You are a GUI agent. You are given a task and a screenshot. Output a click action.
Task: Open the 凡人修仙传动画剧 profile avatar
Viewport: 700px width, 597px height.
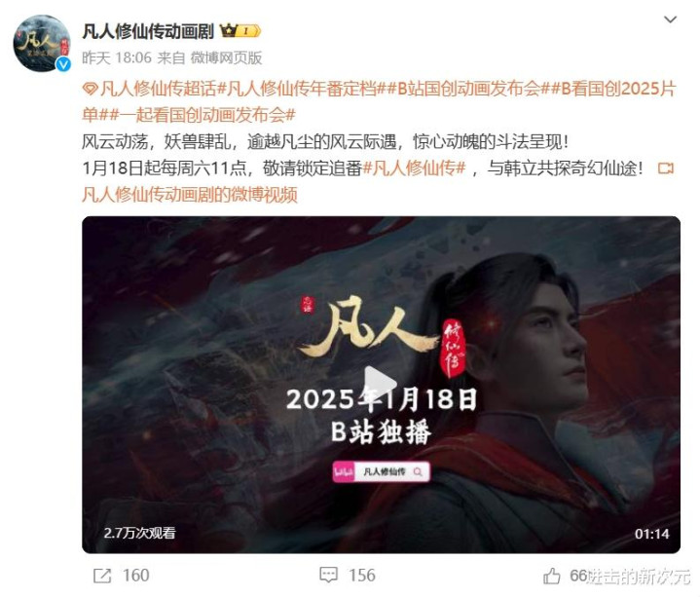(42, 43)
